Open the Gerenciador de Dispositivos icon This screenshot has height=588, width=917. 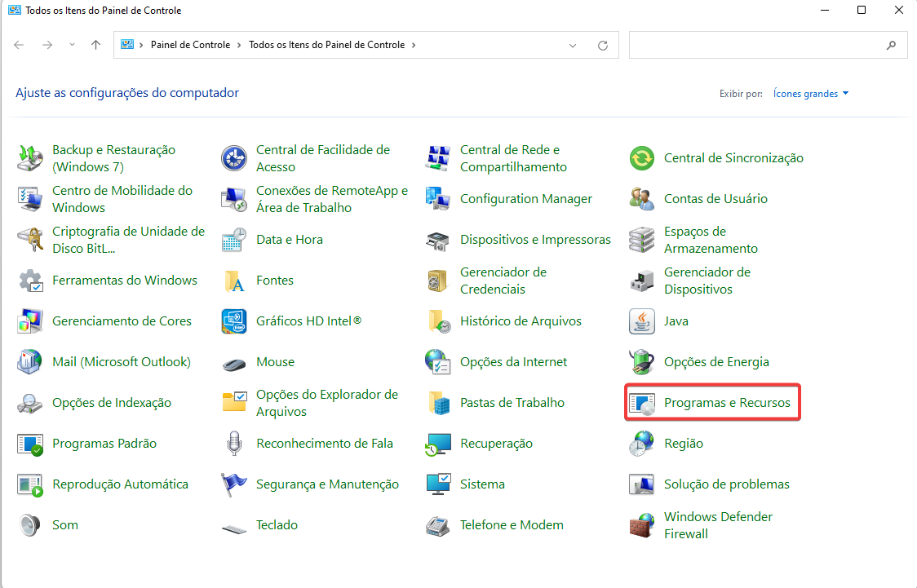641,281
